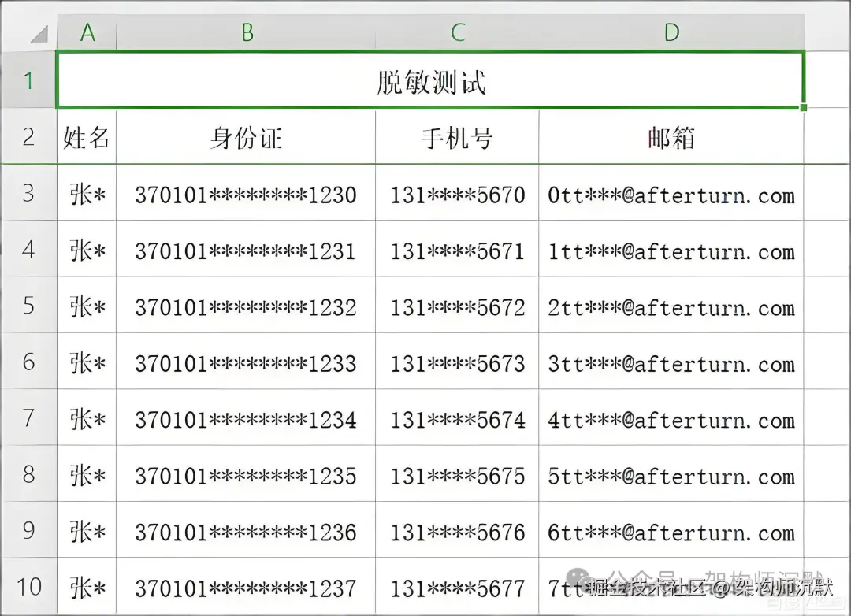
Task: Click email cell 5tt***@afterturn.com
Action: pos(671,474)
